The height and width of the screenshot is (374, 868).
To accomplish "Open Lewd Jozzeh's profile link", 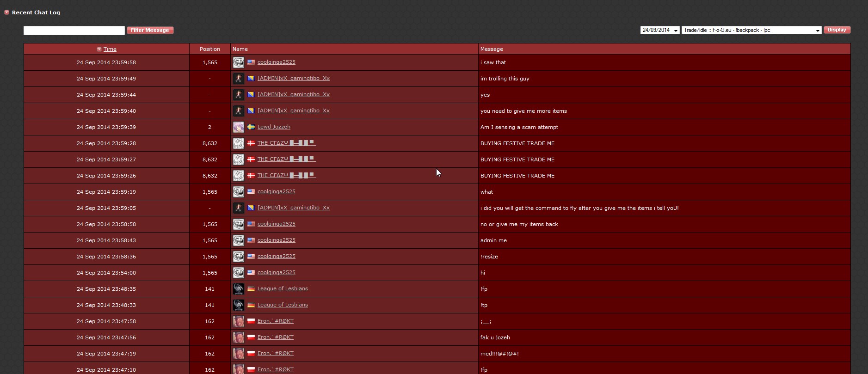I will pyautogui.click(x=274, y=127).
